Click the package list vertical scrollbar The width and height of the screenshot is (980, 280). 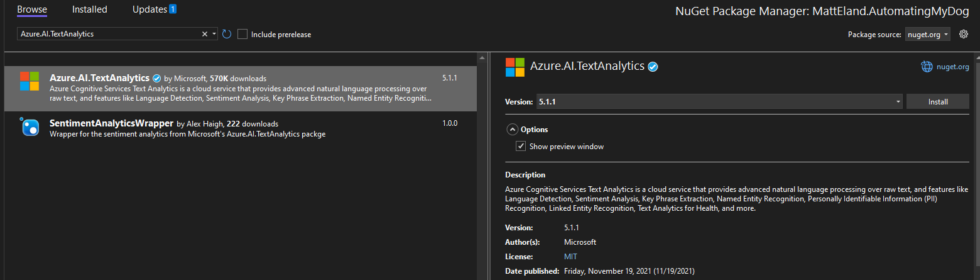pos(482,167)
